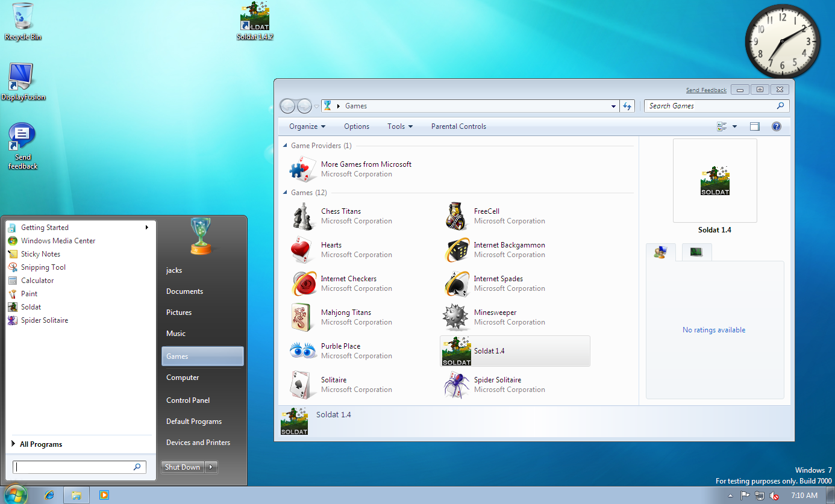Image resolution: width=835 pixels, height=504 pixels.
Task: Select the Mahjong Titans icon
Action: click(x=304, y=317)
